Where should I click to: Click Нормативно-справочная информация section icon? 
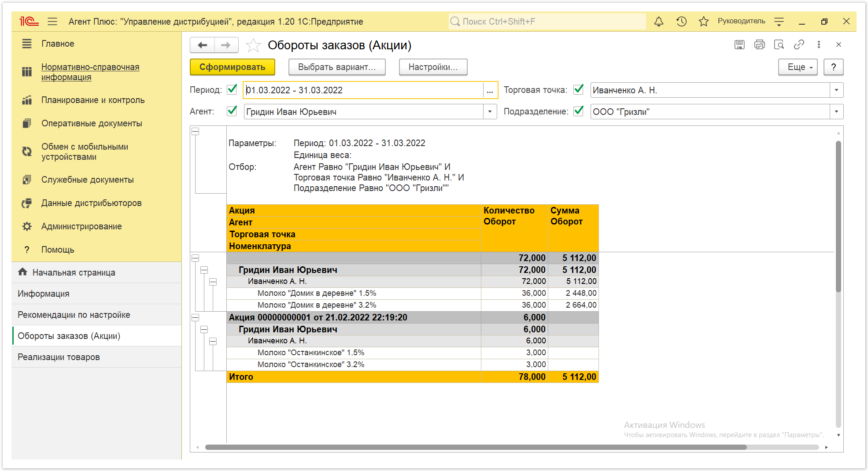27,72
